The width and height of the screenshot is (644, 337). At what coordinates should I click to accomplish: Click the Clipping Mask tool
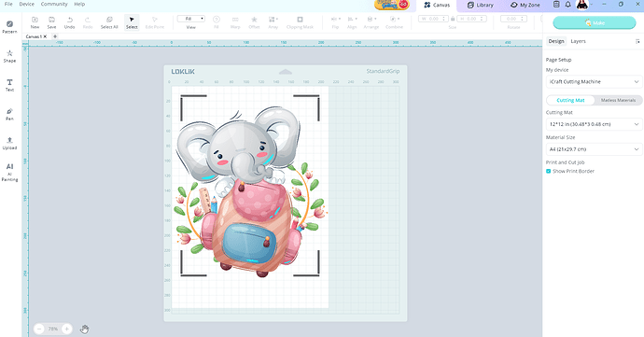point(300,22)
